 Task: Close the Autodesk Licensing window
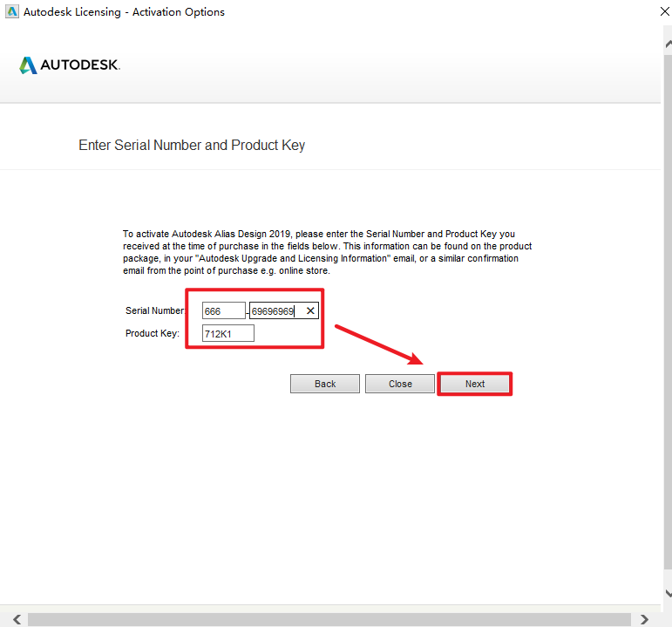point(665,11)
